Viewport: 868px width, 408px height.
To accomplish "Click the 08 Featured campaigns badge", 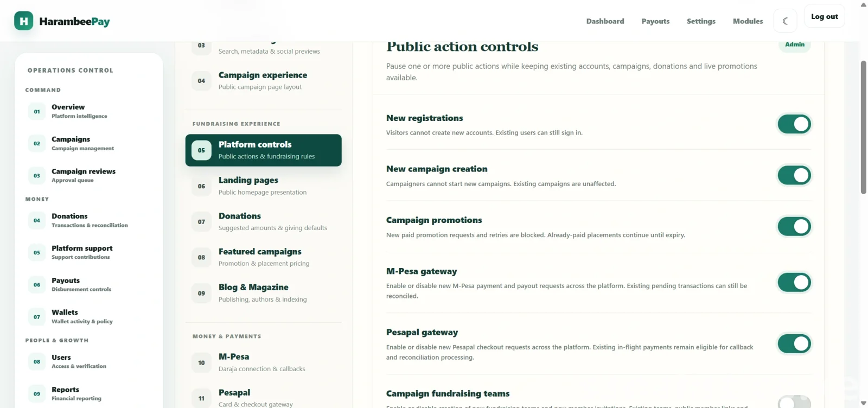I will point(201,257).
